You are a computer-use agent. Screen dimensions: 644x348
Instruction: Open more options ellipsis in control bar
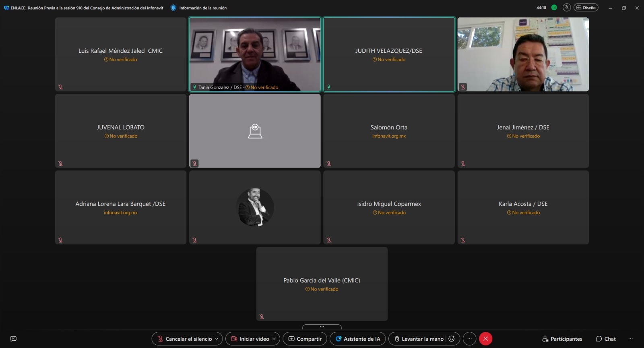[x=469, y=339]
